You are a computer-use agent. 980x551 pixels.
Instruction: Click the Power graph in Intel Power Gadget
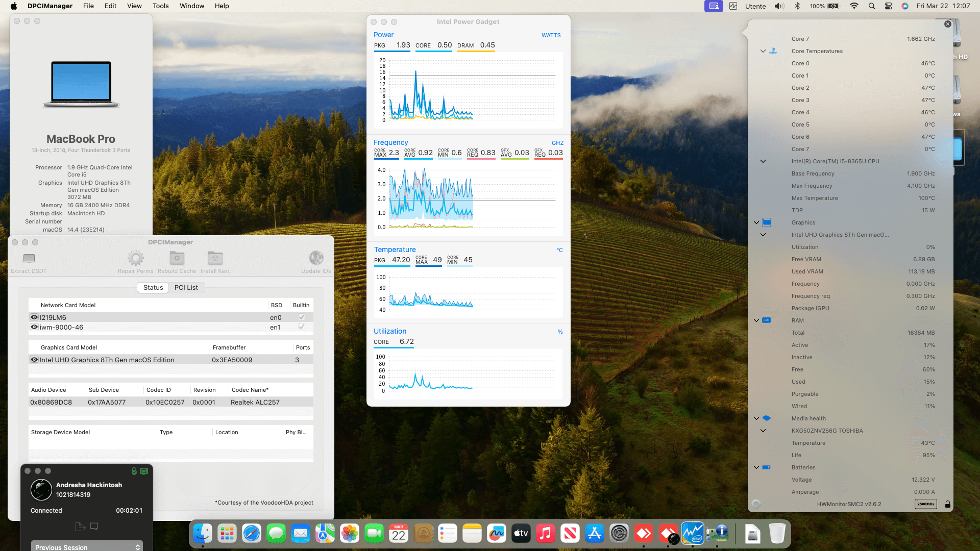click(468, 90)
